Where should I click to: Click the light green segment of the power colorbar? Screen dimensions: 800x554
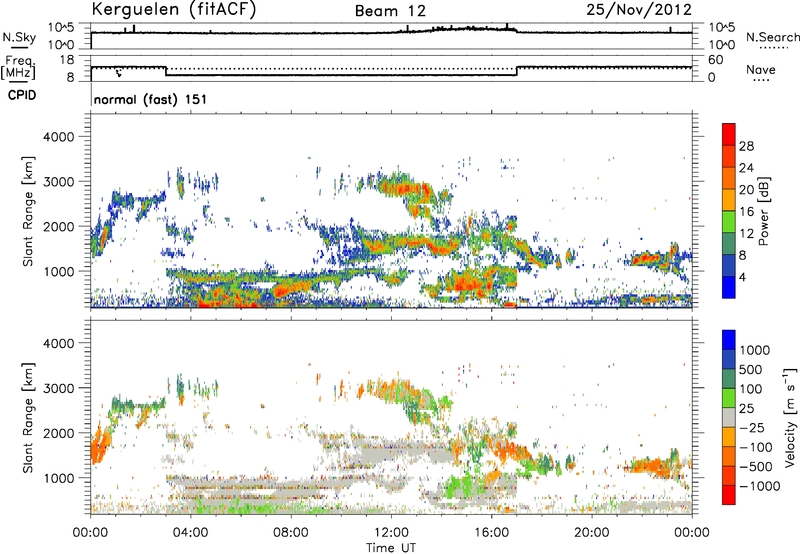(729, 221)
